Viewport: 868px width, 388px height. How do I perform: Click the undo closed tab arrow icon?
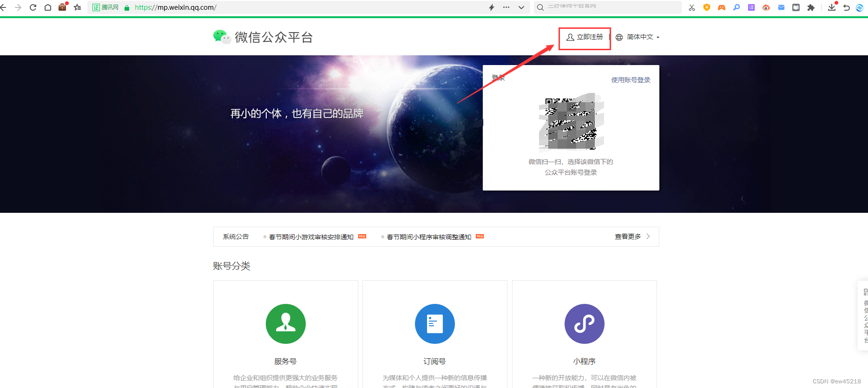pos(847,7)
